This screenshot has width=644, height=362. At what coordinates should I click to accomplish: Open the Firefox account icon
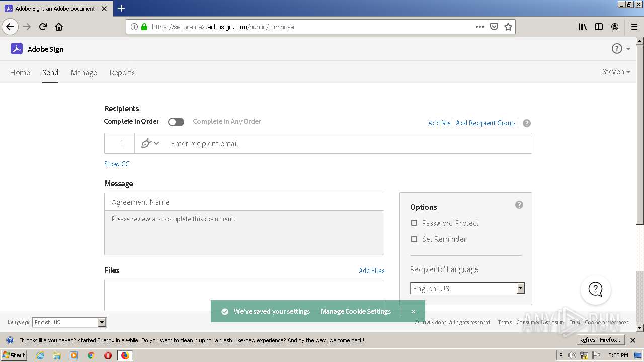[615, 27]
